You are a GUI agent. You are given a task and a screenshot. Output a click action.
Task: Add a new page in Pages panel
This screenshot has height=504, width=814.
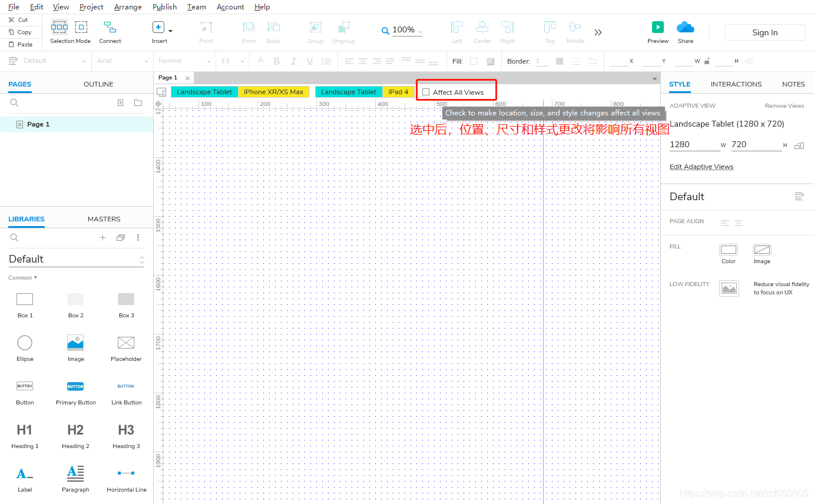(120, 103)
